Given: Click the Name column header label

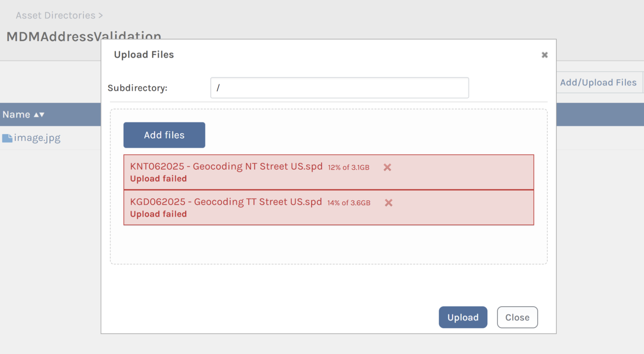Looking at the screenshot, I should (16, 114).
